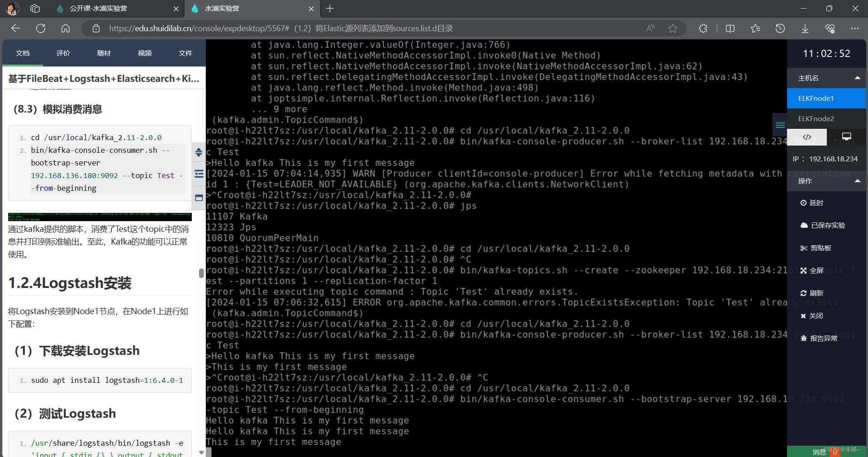Viewport: 868px width, 457px height.
Task: Open Favorites list
Action: click(x=755, y=28)
